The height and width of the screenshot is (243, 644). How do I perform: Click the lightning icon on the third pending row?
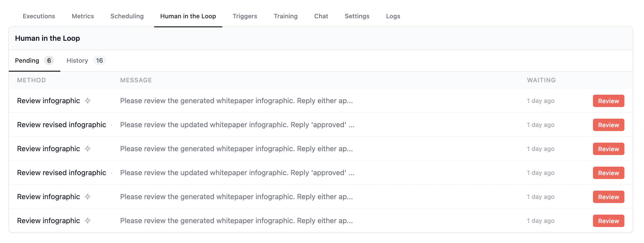click(x=88, y=149)
